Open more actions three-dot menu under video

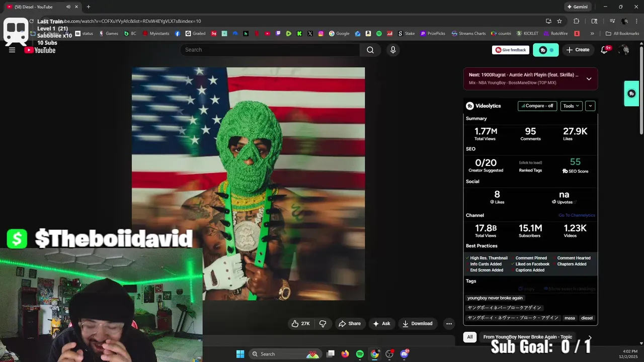[449, 324]
